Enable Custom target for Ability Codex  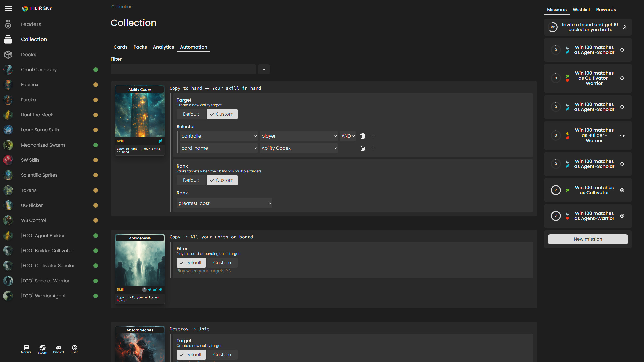click(x=222, y=114)
